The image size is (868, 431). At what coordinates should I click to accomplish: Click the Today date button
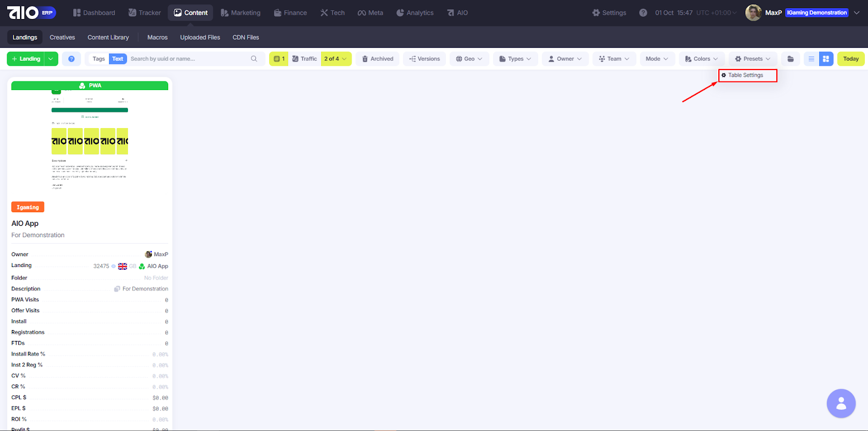(850, 59)
